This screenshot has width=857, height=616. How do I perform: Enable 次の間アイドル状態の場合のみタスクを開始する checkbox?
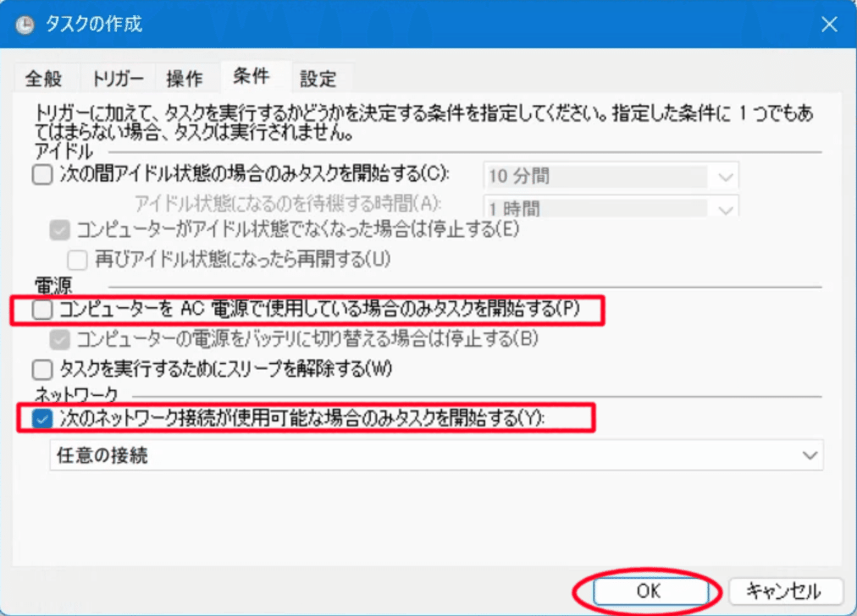pyautogui.click(x=42, y=175)
